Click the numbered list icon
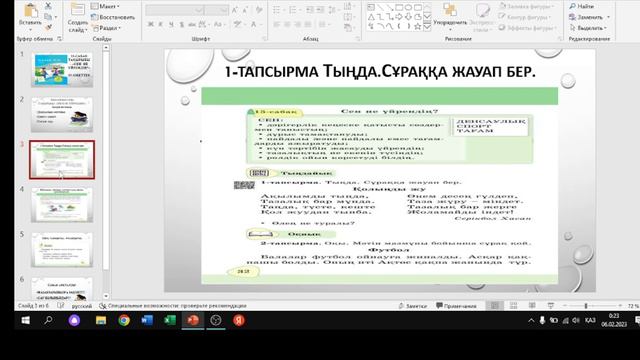Image resolution: width=640 pixels, height=360 pixels. pyautogui.click(x=293, y=10)
